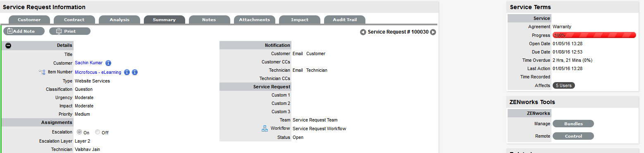The image size is (644, 153).
Task: Collapse the Details section minus icon
Action: click(8, 46)
